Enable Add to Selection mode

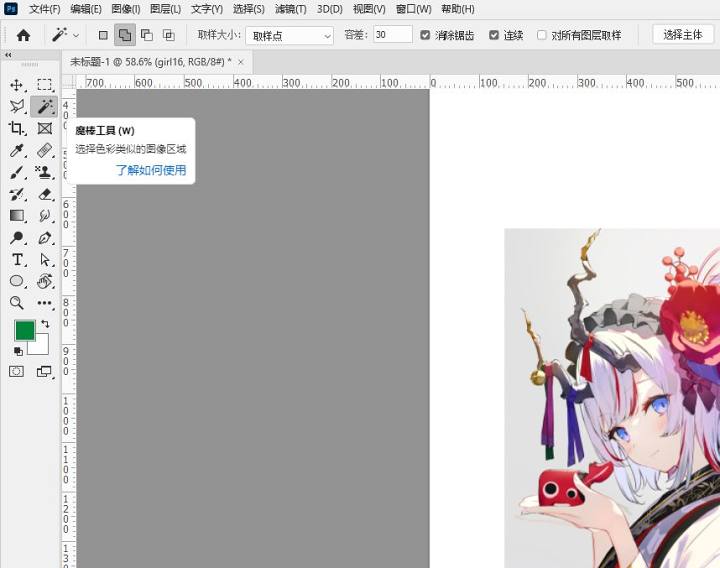(125, 35)
